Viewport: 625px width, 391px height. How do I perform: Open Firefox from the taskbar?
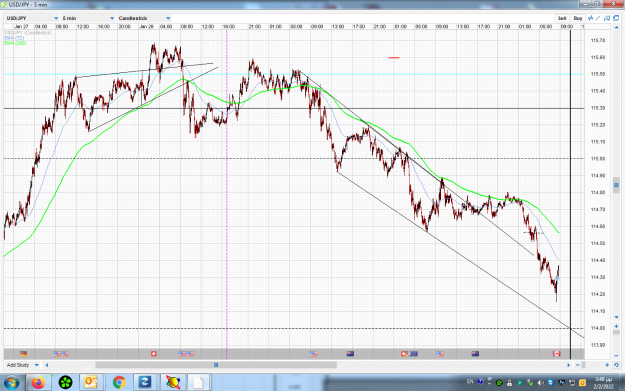click(39, 383)
